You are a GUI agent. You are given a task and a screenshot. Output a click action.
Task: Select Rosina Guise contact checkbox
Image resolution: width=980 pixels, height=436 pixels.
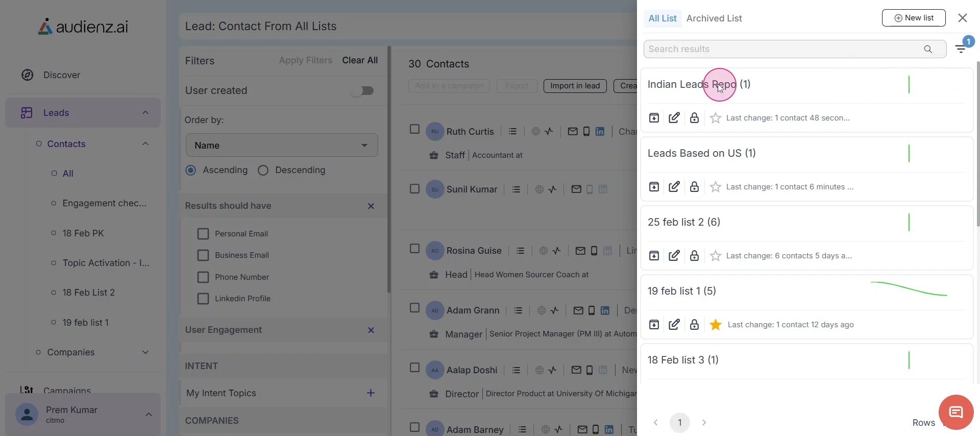coord(414,249)
